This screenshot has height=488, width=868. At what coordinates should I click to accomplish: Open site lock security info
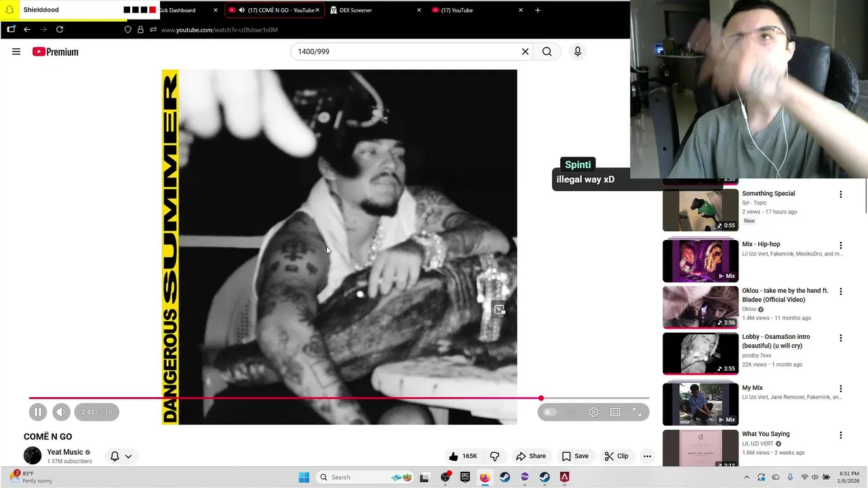[x=140, y=30]
